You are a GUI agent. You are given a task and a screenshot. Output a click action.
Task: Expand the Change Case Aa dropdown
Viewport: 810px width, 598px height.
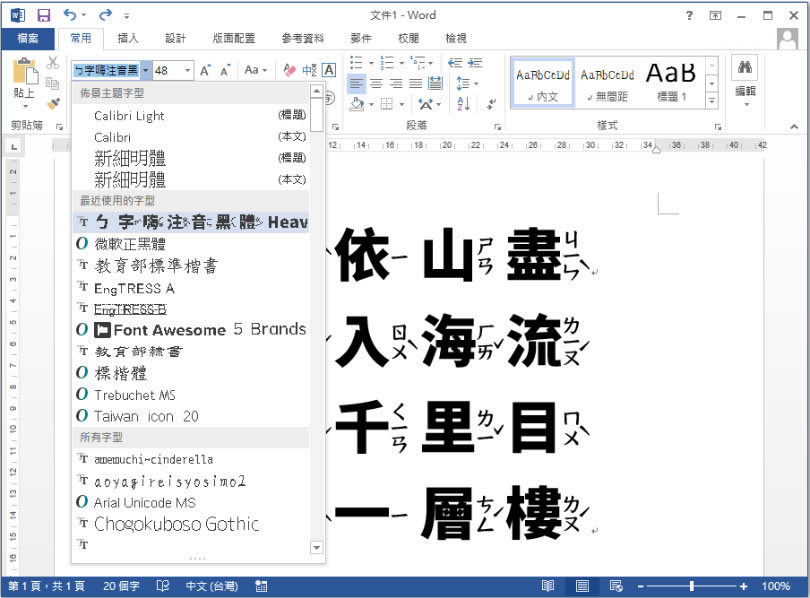(x=256, y=70)
